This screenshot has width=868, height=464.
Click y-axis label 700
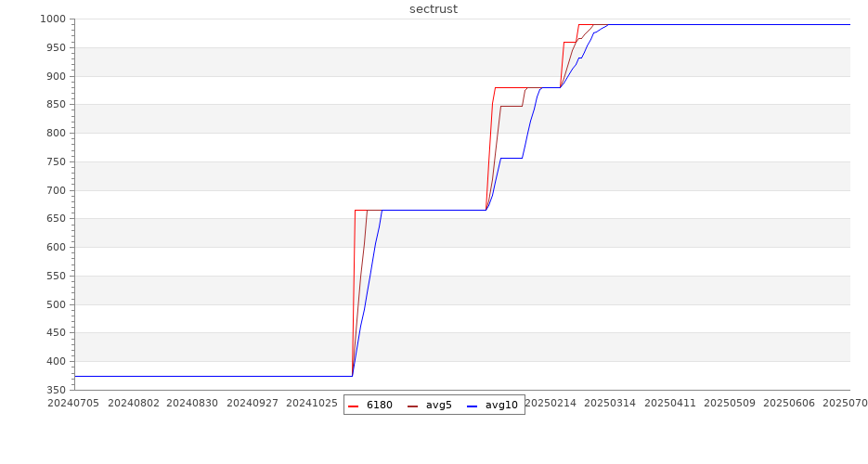[56, 190]
